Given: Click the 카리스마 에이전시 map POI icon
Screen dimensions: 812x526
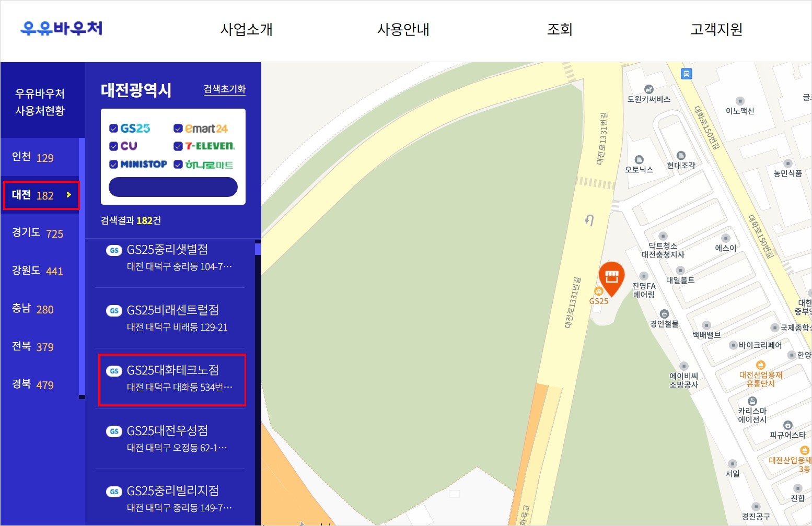Looking at the screenshot, I should pyautogui.click(x=752, y=401).
